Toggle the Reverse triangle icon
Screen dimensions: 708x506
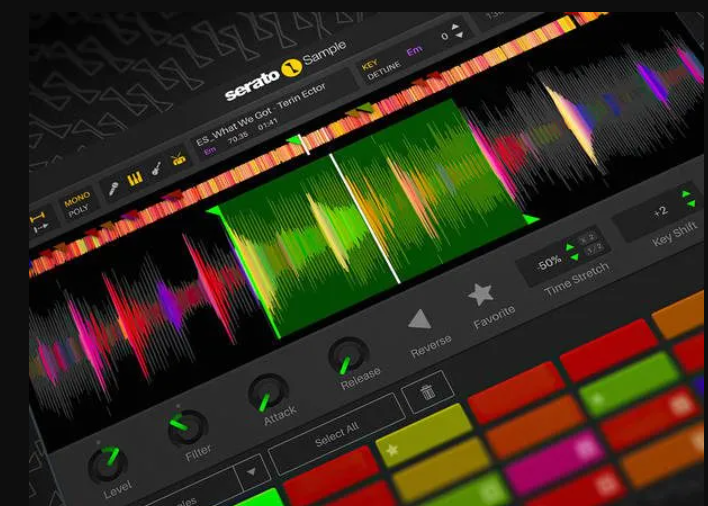419,319
